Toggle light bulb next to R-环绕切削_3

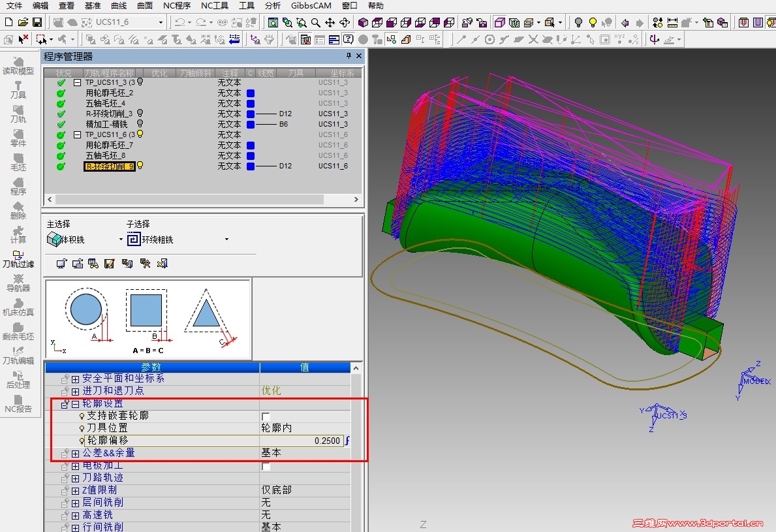tap(140, 114)
